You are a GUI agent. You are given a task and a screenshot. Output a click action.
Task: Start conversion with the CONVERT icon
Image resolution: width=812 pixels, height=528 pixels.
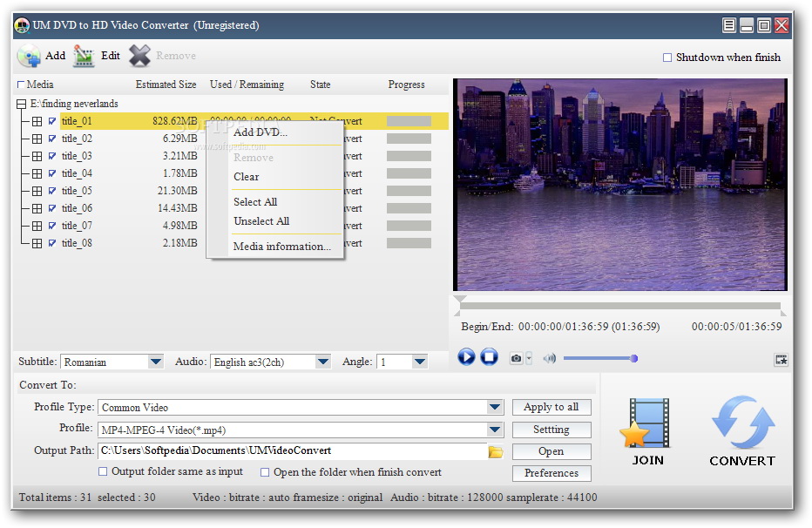coord(742,423)
